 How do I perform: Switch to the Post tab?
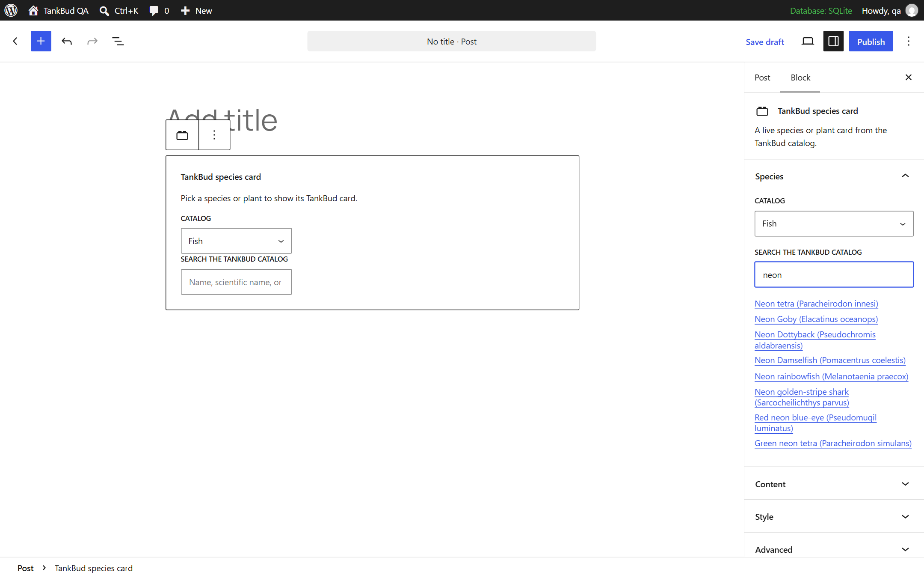[x=762, y=77]
